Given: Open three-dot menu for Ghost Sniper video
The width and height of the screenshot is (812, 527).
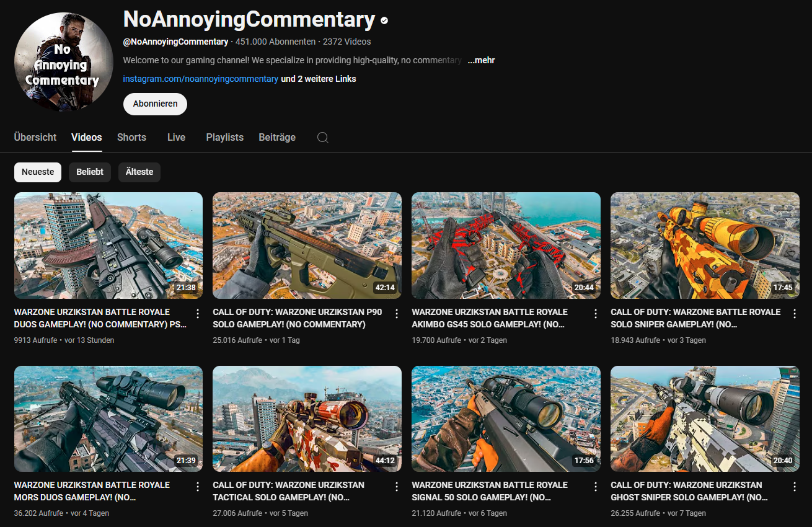Looking at the screenshot, I should pos(795,487).
